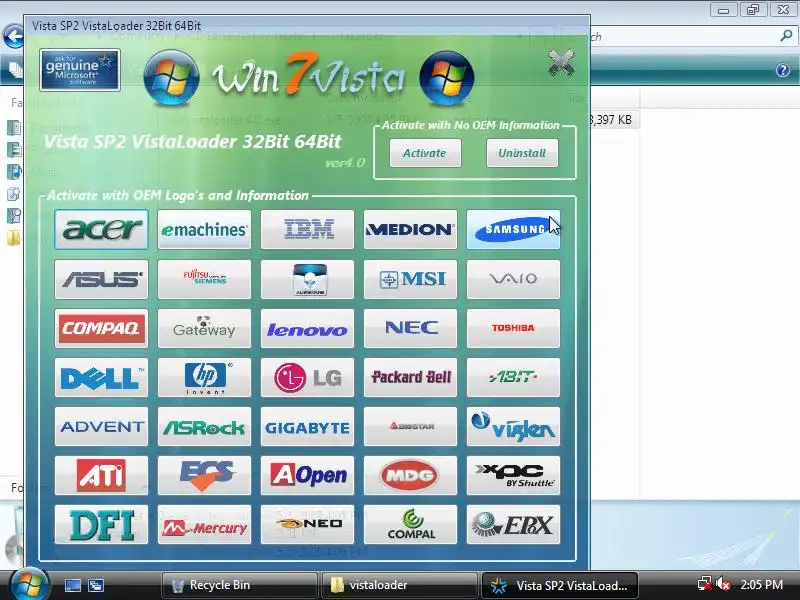Pick the IBM OEM logo
The image size is (800, 600).
[307, 230]
